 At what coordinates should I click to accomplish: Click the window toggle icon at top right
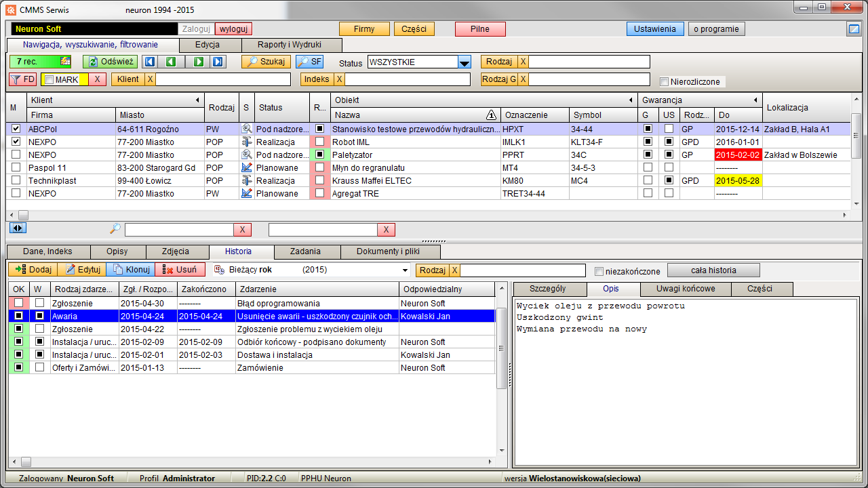(x=854, y=29)
